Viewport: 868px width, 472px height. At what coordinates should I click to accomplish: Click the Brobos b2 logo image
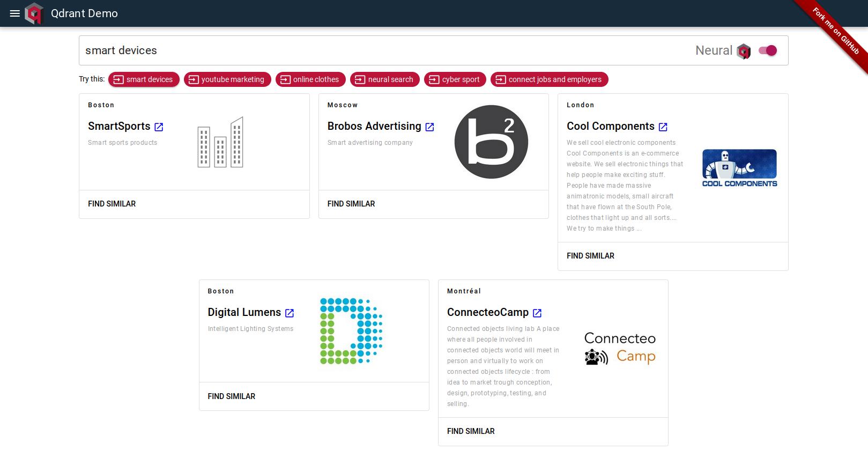pos(491,142)
